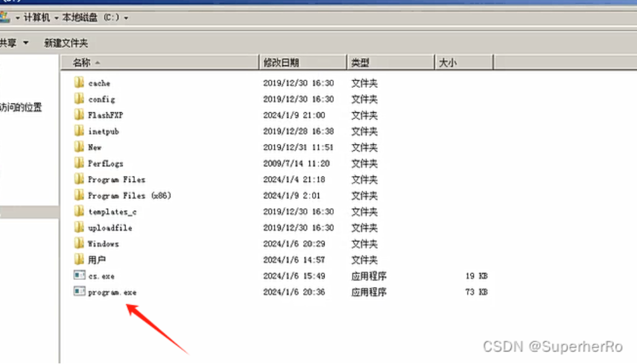Sort by the 类型 column header
The width and height of the screenshot is (637, 364).
pyautogui.click(x=391, y=62)
